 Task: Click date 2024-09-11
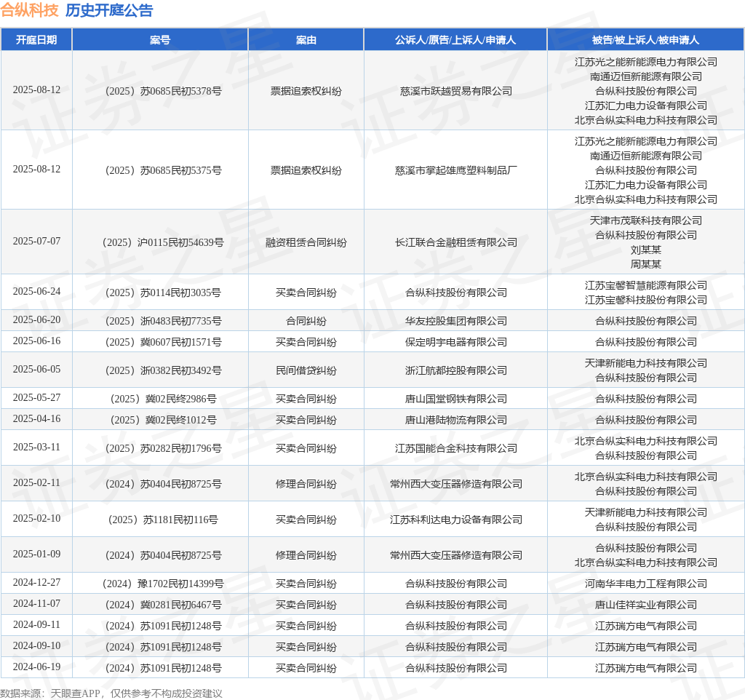(36, 625)
